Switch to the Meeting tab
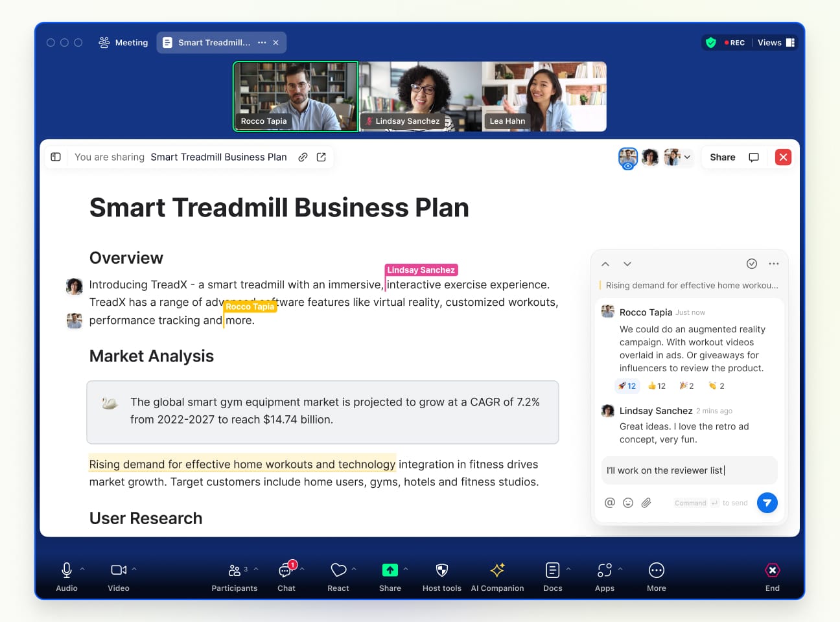 (x=123, y=42)
